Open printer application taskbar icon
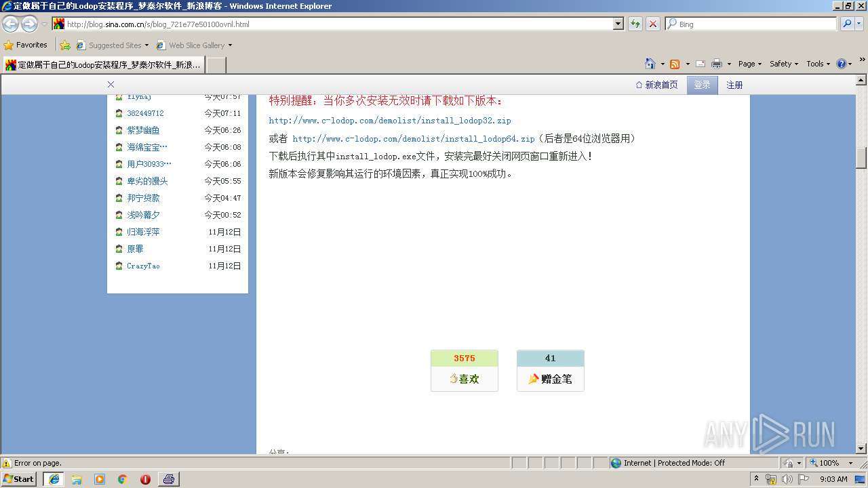 (169, 479)
